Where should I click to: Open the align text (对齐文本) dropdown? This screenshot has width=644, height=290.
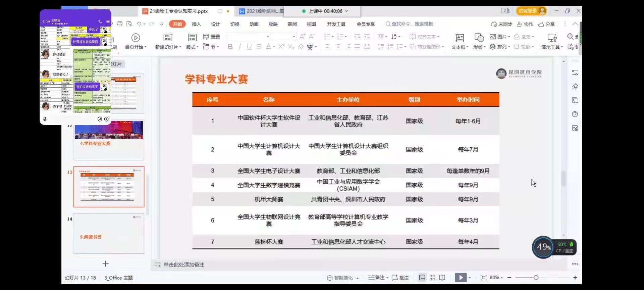click(424, 37)
